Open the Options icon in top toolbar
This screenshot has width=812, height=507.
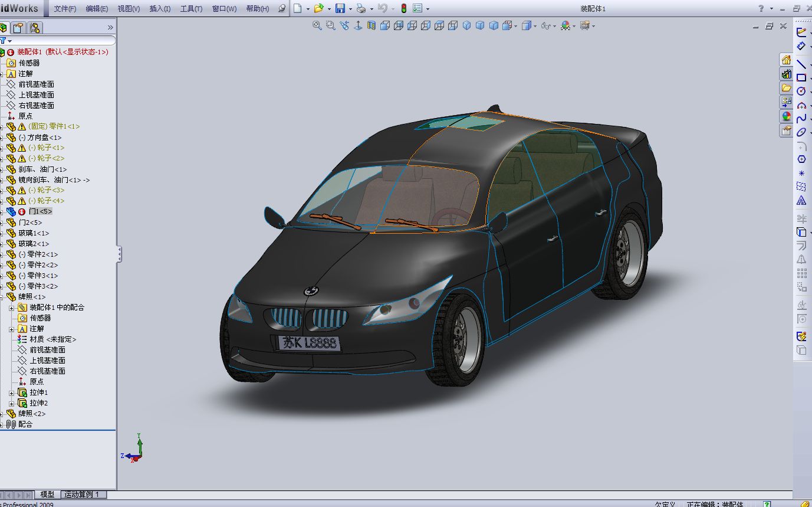click(x=417, y=8)
